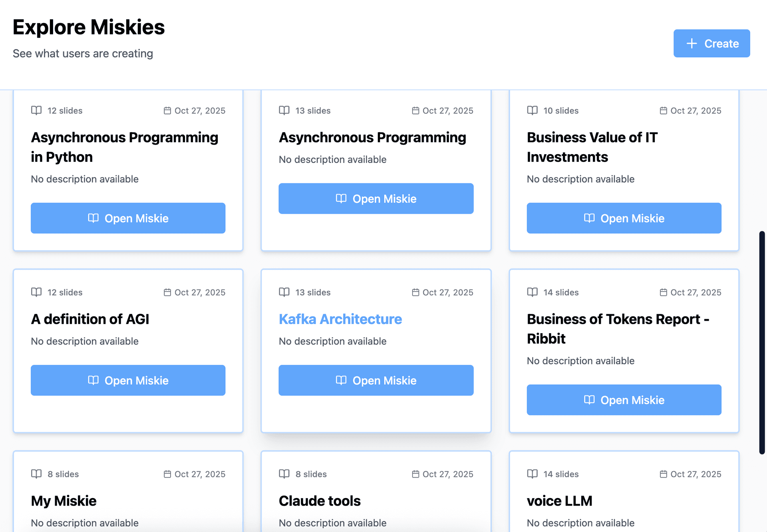The width and height of the screenshot is (767, 532).
Task: Click calendar icon on My Miskie card
Action: [167, 474]
